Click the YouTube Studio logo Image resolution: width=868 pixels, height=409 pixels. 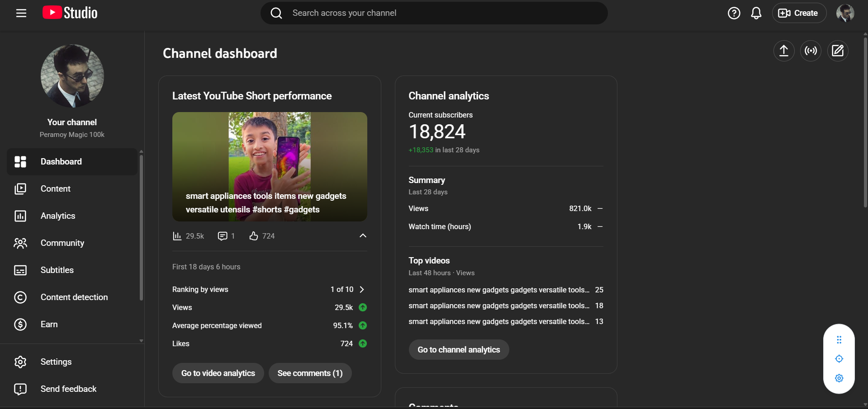(x=70, y=13)
